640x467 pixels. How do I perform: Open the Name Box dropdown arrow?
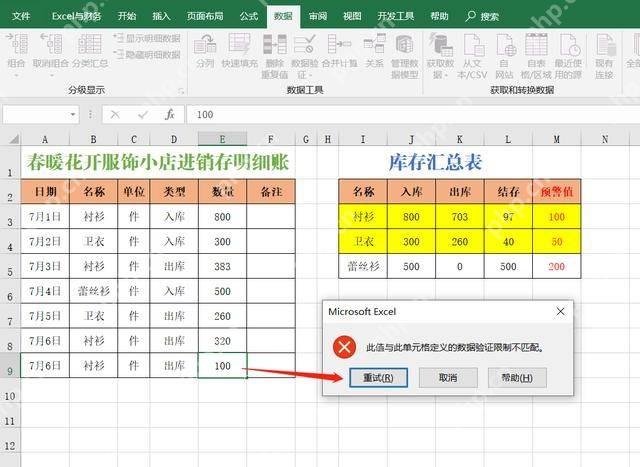(x=73, y=115)
